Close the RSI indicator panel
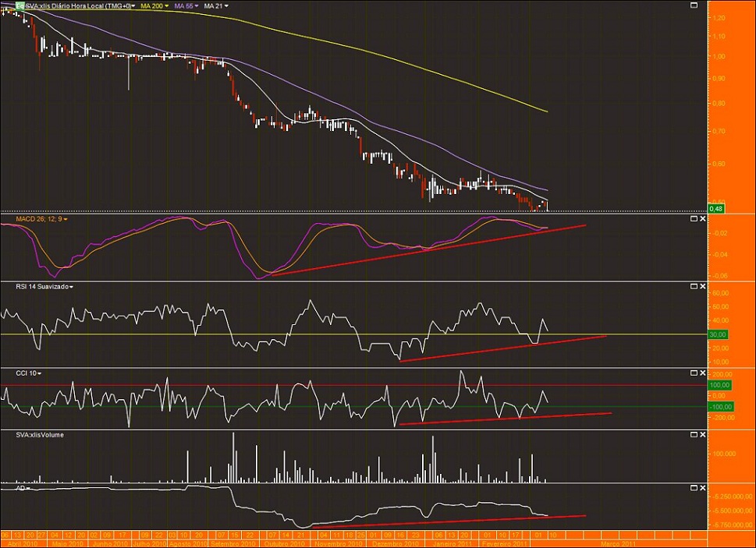Viewport: 756px width, 548px height. click(x=702, y=286)
